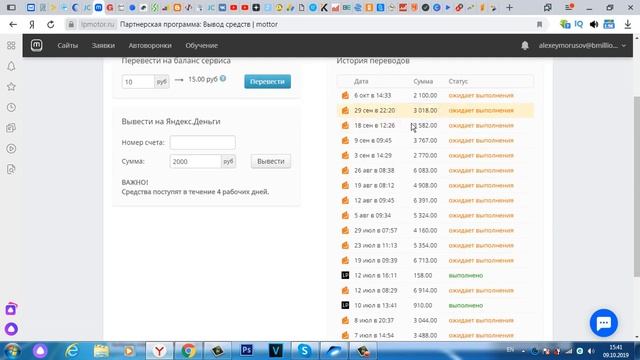Open browser sidebar history clock
The image size is (640, 360).
tap(11, 107)
